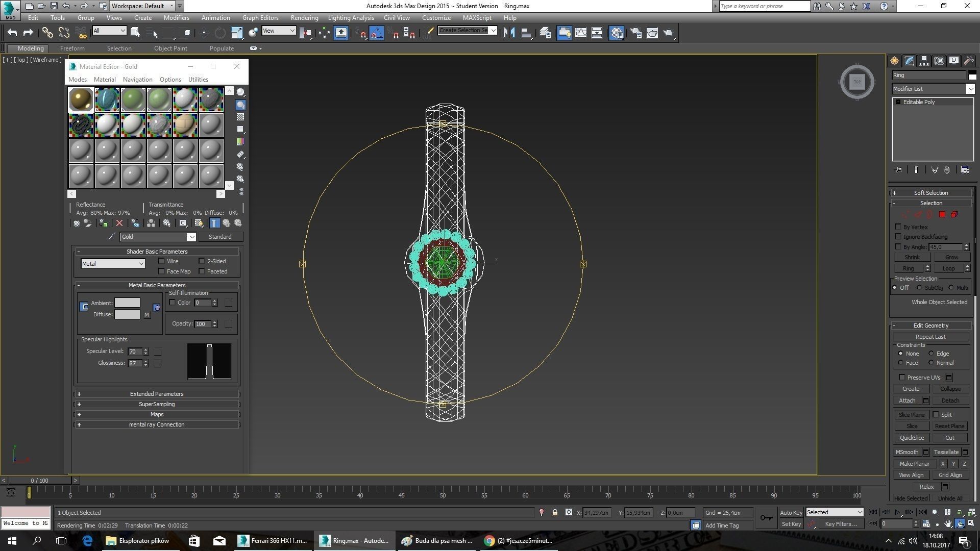The height and width of the screenshot is (551, 980).
Task: Click the Auto Key button
Action: tap(791, 512)
